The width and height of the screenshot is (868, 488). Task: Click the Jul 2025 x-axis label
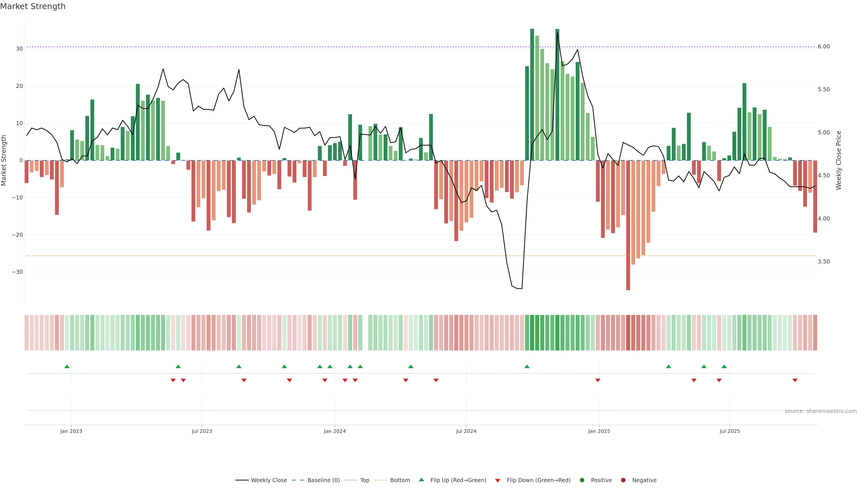(729, 431)
